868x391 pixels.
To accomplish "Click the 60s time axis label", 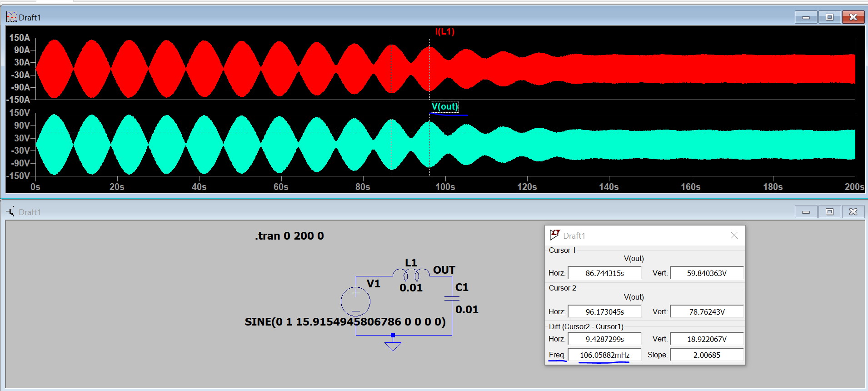I will pyautogui.click(x=281, y=187).
